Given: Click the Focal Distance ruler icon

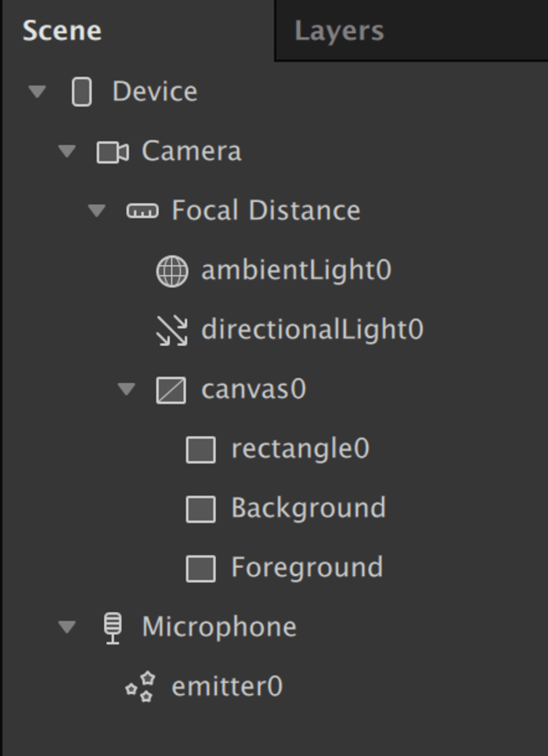Looking at the screenshot, I should coord(142,211).
